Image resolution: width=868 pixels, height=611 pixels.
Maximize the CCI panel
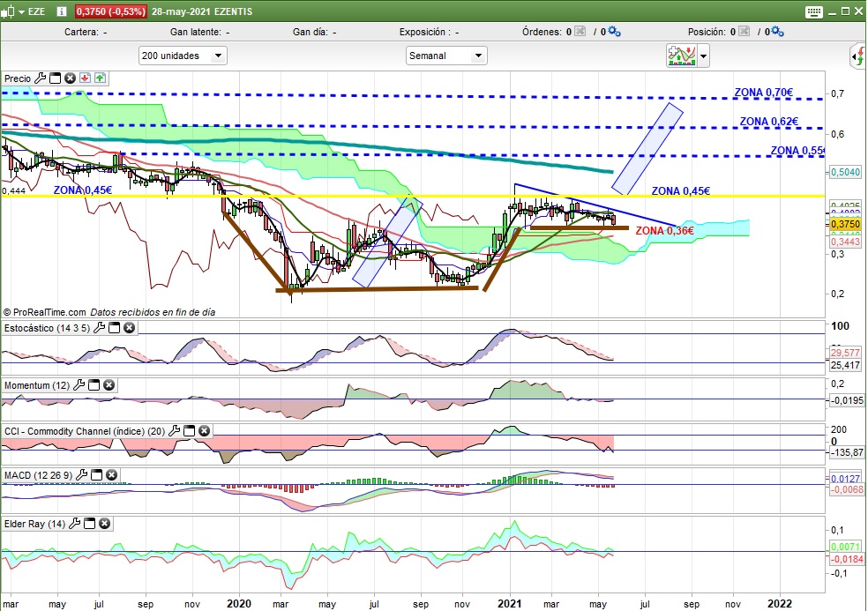pos(190,430)
